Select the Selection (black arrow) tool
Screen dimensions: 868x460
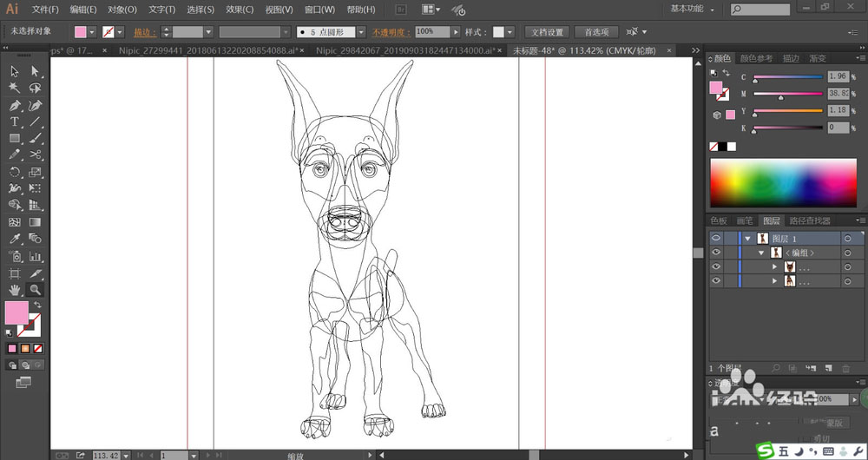click(x=15, y=71)
